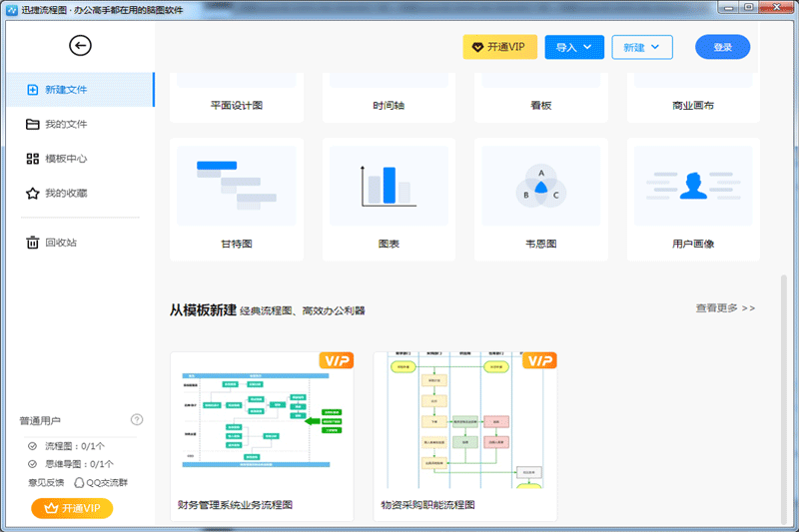Viewport: 799px width, 532px height.
Task: Go to 我的收藏 favorites
Action: pyautogui.click(x=65, y=193)
